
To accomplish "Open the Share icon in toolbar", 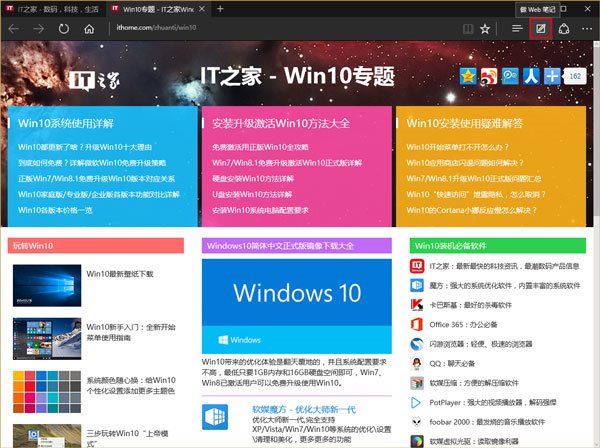I will pyautogui.click(x=564, y=29).
